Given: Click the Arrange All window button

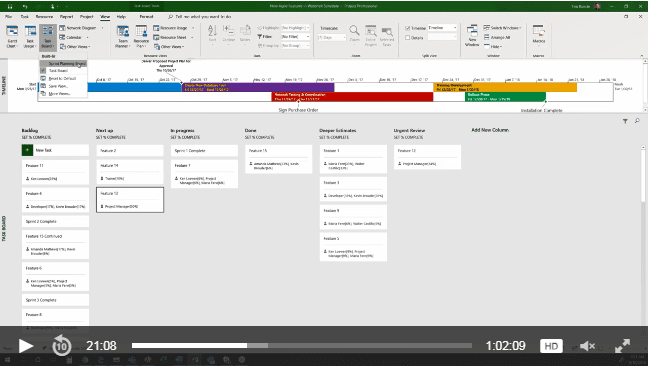Looking at the screenshot, I should coord(497,37).
